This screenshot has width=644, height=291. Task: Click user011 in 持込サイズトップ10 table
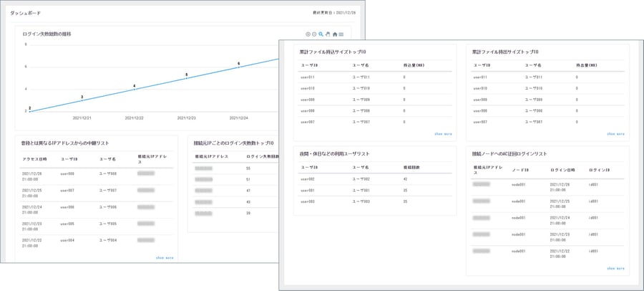(x=308, y=77)
